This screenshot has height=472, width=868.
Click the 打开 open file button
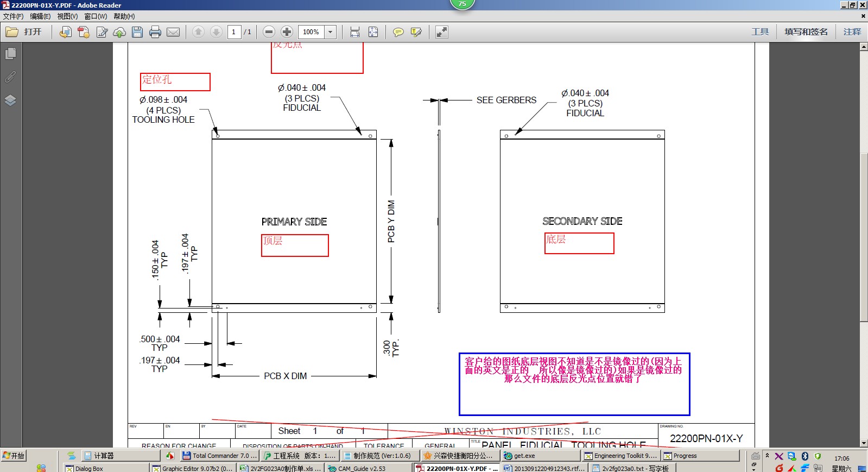pos(24,32)
